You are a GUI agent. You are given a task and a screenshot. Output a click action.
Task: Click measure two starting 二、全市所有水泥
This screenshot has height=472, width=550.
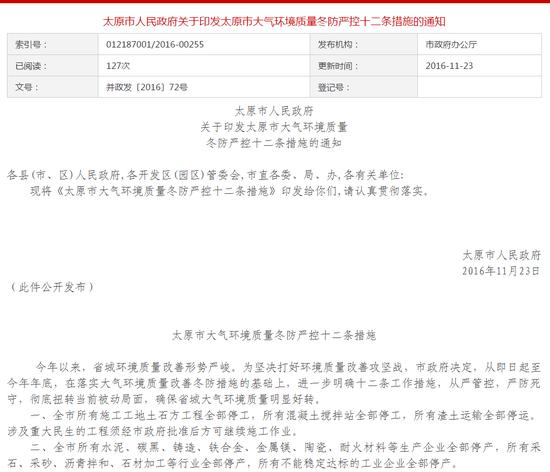(x=286, y=447)
